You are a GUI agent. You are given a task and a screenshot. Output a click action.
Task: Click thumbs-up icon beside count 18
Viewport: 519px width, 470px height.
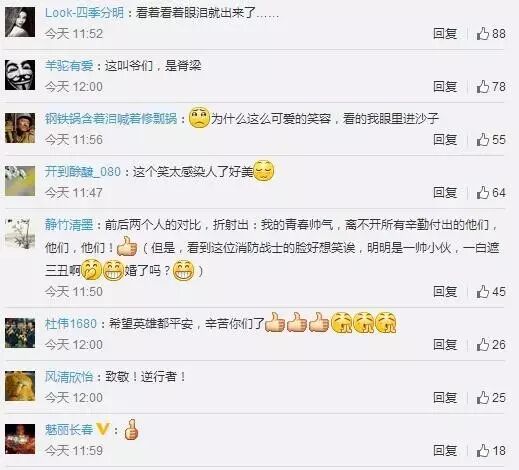pyautogui.click(x=482, y=450)
